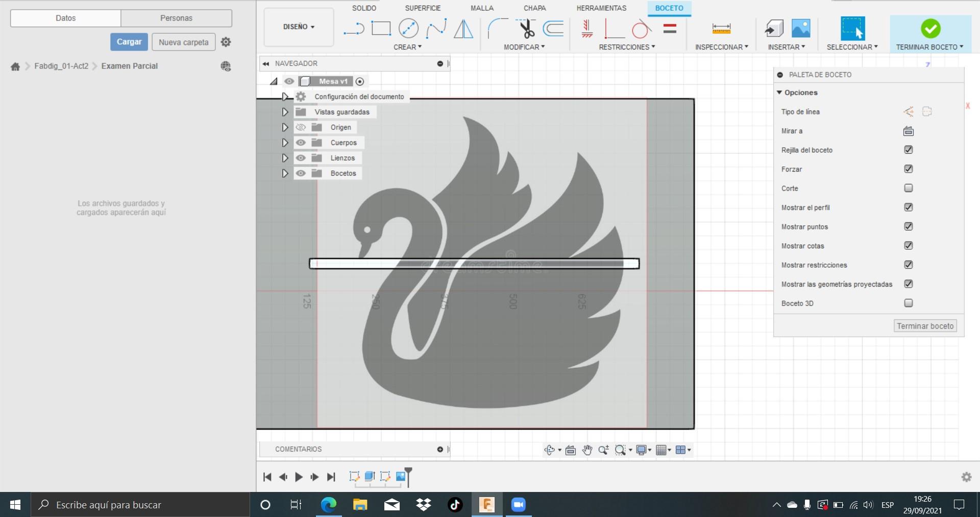Image resolution: width=980 pixels, height=517 pixels.
Task: Toggle the Mostrar el perfil checkbox
Action: pos(909,207)
